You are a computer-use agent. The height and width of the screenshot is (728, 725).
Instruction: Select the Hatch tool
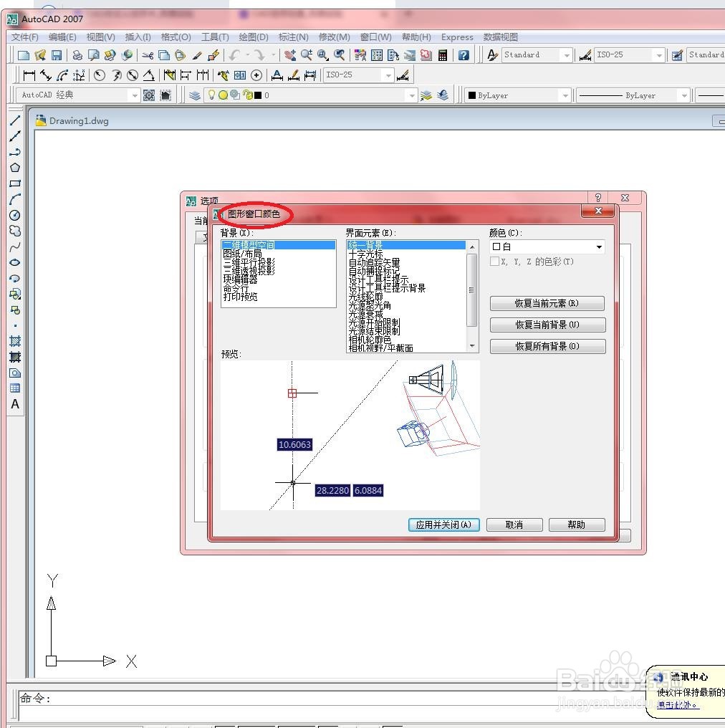coord(15,341)
